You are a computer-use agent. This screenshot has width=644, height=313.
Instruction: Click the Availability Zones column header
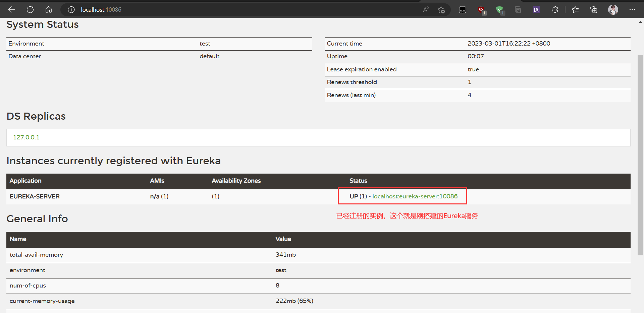236,181
